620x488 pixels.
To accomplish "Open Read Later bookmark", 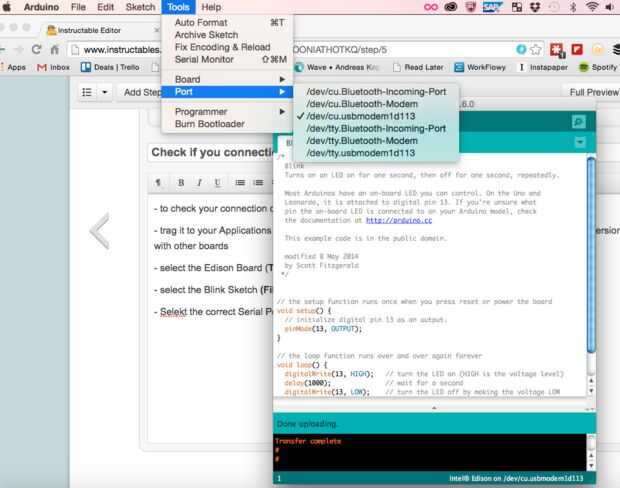I will (418, 68).
